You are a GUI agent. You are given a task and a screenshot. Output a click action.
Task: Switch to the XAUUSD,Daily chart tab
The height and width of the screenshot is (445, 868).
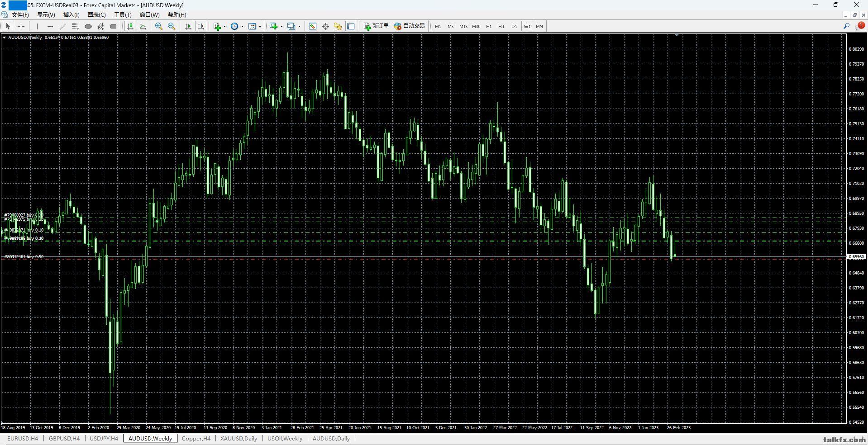click(x=238, y=438)
